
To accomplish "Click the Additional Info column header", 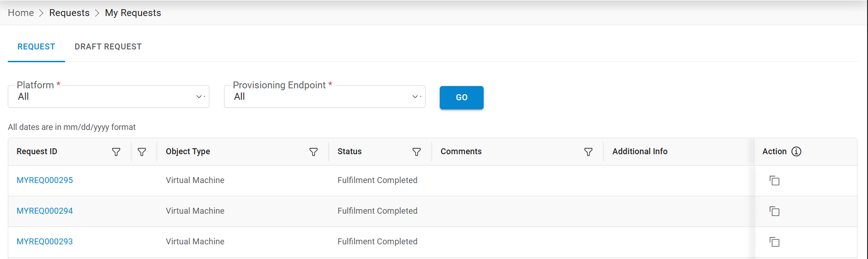I will (x=640, y=151).
